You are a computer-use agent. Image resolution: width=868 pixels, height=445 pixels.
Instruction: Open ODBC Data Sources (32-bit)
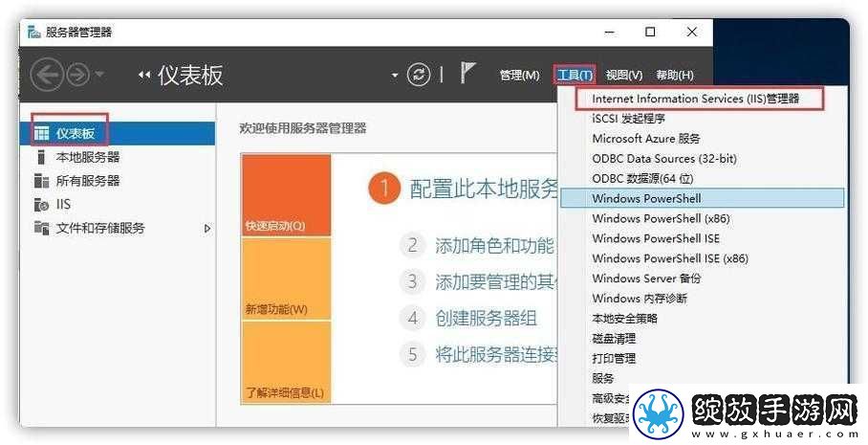[664, 159]
